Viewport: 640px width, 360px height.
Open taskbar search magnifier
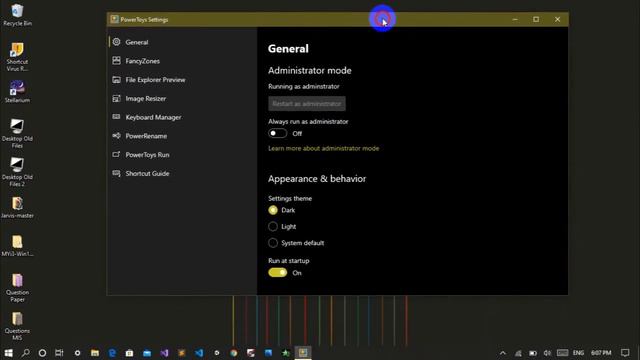pyautogui.click(x=25, y=353)
